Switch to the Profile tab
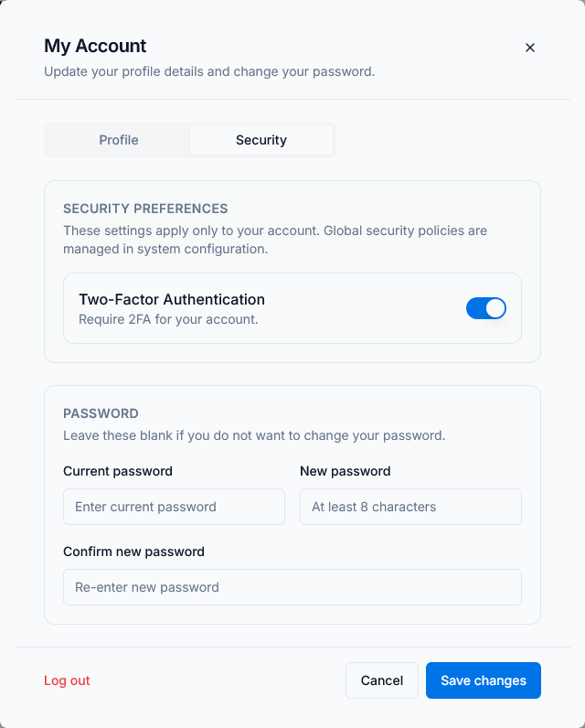The image size is (585, 728). [119, 140]
